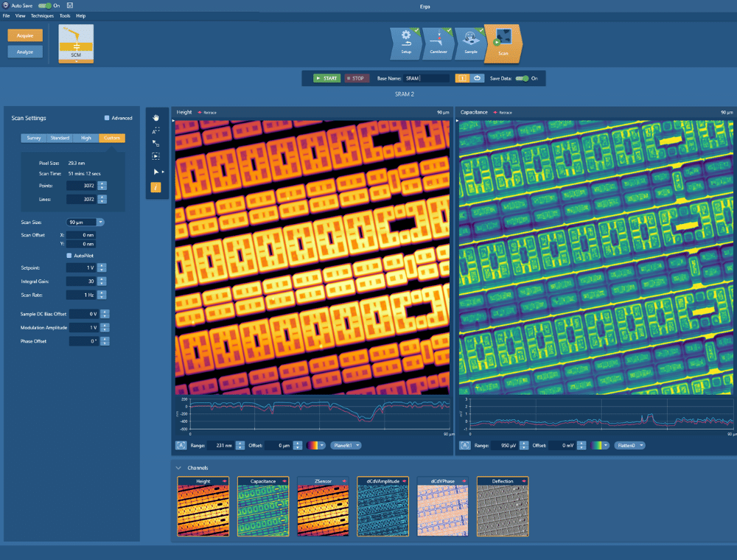Open the Cantilever workflow step

pos(439,43)
